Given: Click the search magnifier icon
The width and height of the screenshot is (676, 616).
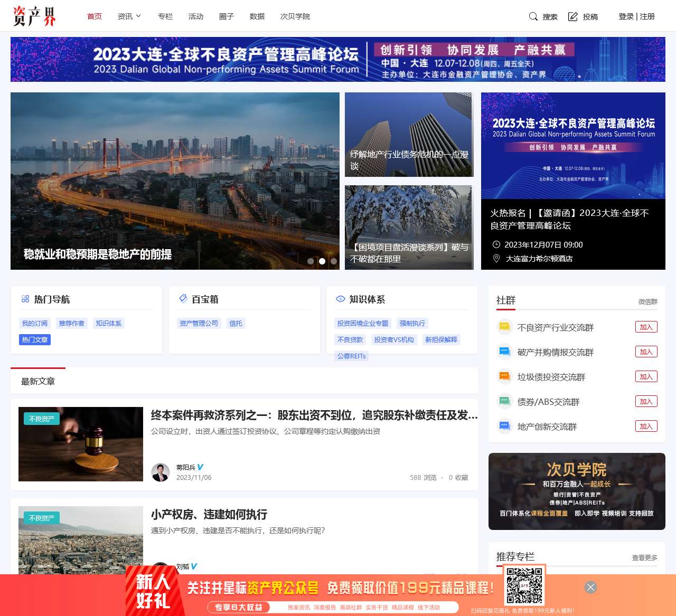Looking at the screenshot, I should tap(533, 16).
